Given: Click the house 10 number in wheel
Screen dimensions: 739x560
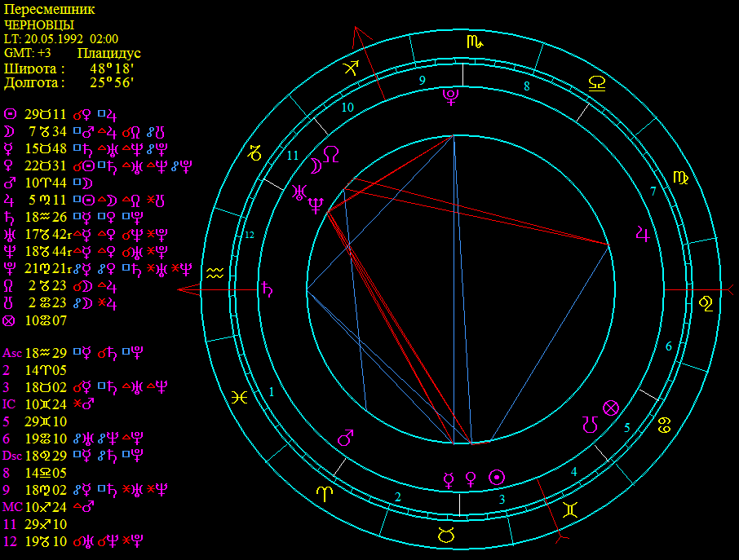Looking at the screenshot, I should tap(348, 107).
